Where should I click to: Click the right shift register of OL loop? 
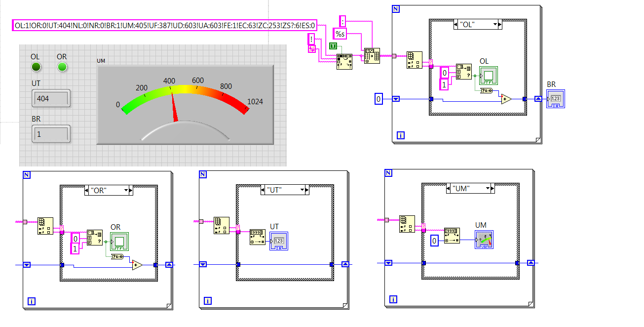pos(538,99)
